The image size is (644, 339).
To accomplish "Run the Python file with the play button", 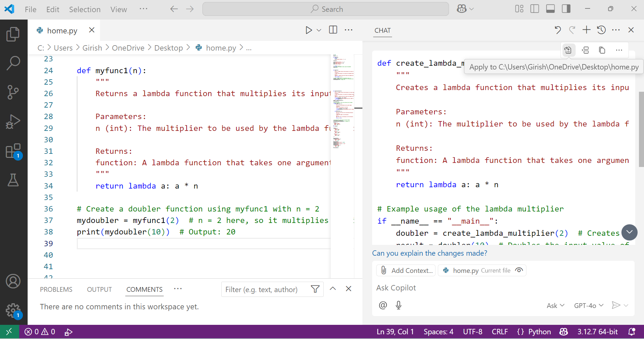I will 308,30.
